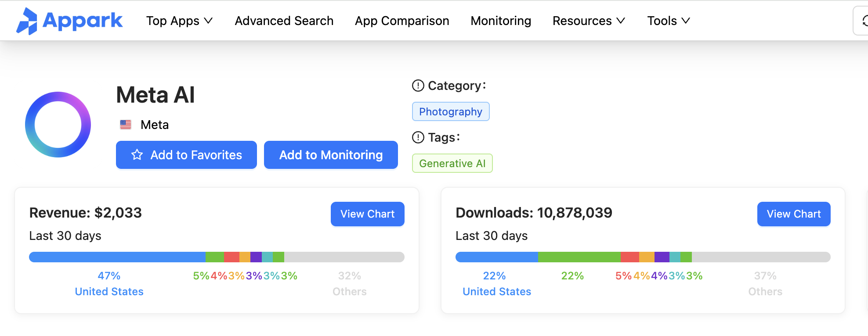This screenshot has width=868, height=336.
Task: Go to App Comparison
Action: coord(401,21)
